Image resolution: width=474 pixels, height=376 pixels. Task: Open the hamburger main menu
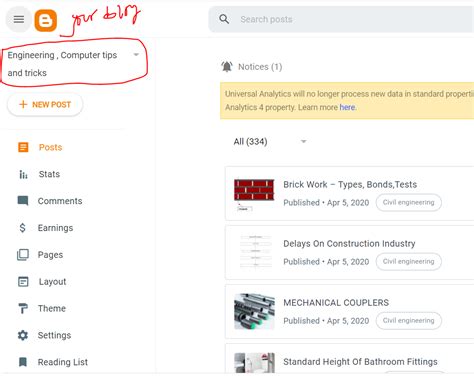point(19,19)
